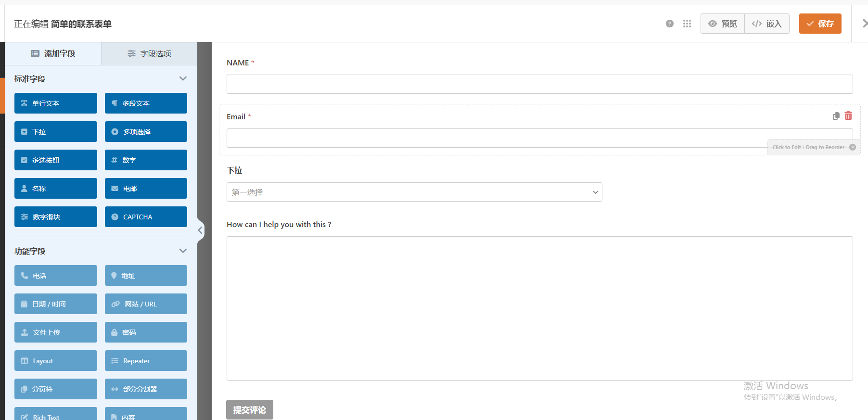Open the 第一选择 dropdown
Screen dimensions: 868x420
tap(414, 192)
